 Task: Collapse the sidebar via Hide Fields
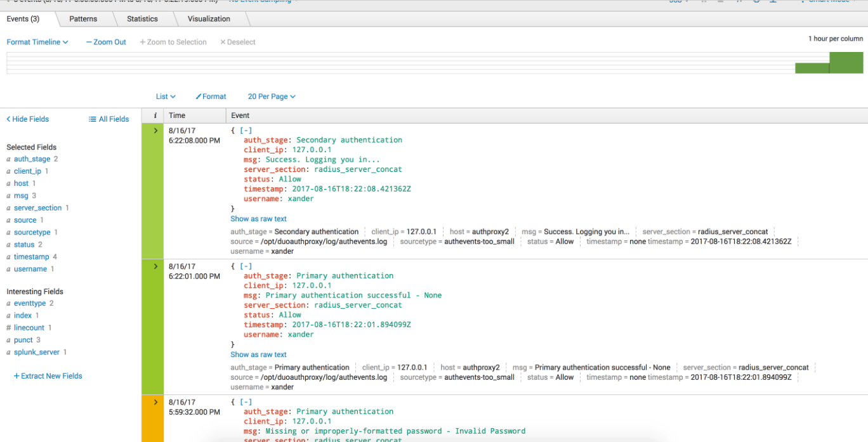click(27, 119)
